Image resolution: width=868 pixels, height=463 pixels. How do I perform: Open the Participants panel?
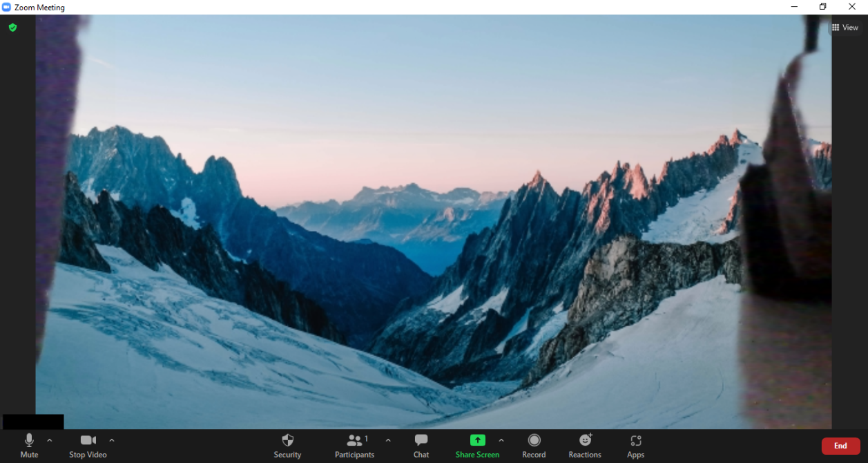point(354,446)
